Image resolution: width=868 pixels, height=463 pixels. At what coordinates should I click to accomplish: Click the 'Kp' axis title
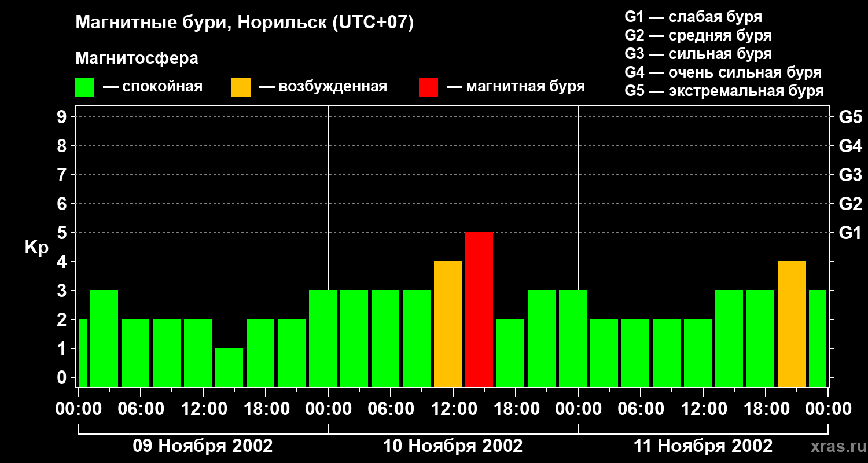(x=36, y=248)
